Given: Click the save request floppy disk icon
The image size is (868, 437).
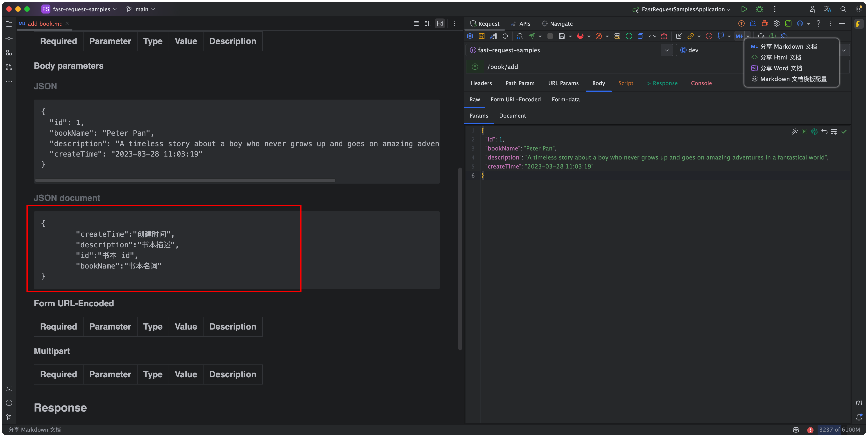Looking at the screenshot, I should [x=561, y=36].
